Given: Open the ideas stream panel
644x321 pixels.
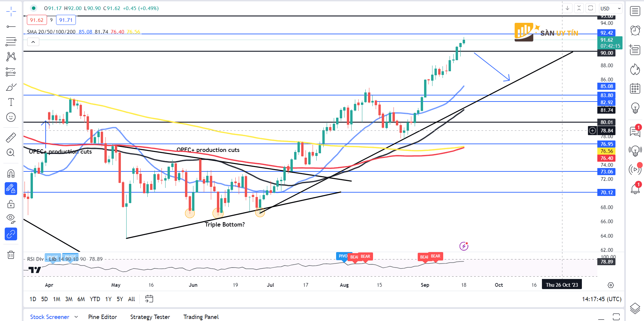Looking at the screenshot, I should coord(635,150).
